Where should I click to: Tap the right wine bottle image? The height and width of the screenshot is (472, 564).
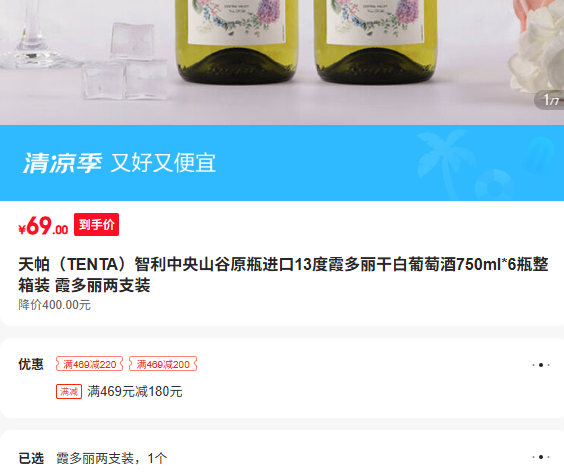click(376, 41)
